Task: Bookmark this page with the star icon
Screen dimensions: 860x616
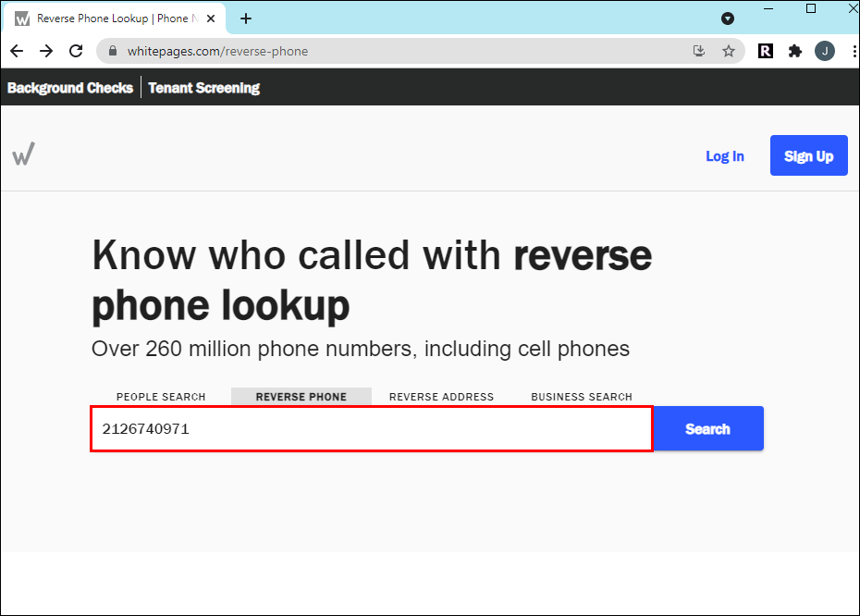Action: click(x=729, y=51)
